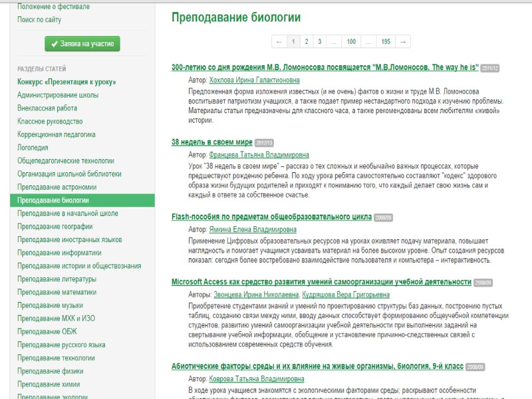
Task: Open 'Преподавание географии' section
Action: point(55,227)
